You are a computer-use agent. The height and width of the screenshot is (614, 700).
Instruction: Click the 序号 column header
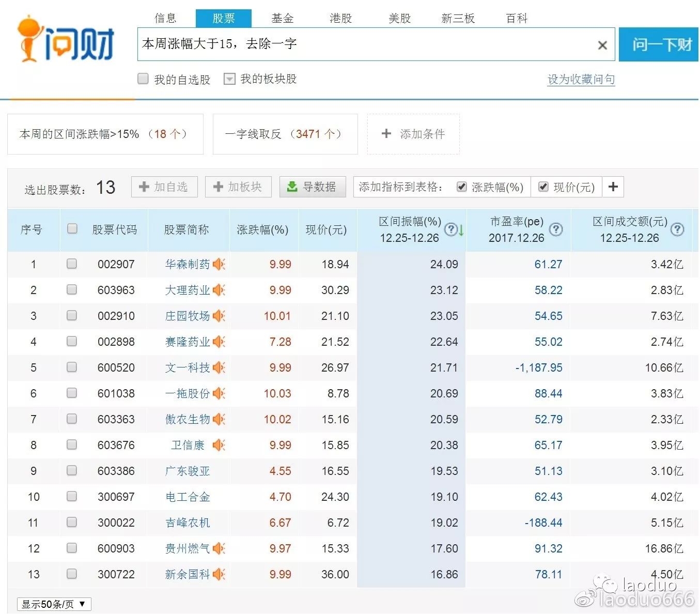[x=32, y=229]
